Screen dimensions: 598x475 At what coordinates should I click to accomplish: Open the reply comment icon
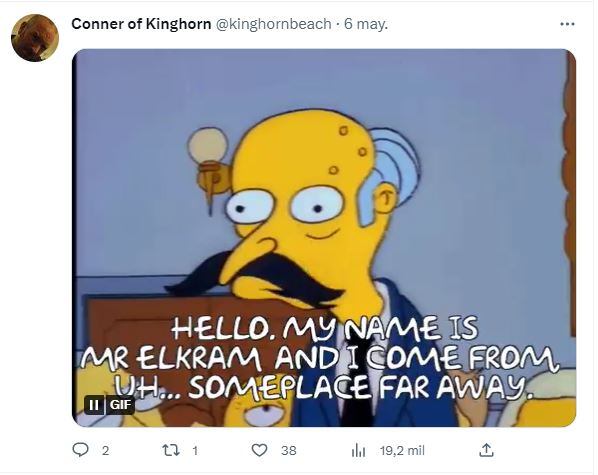pos(80,451)
